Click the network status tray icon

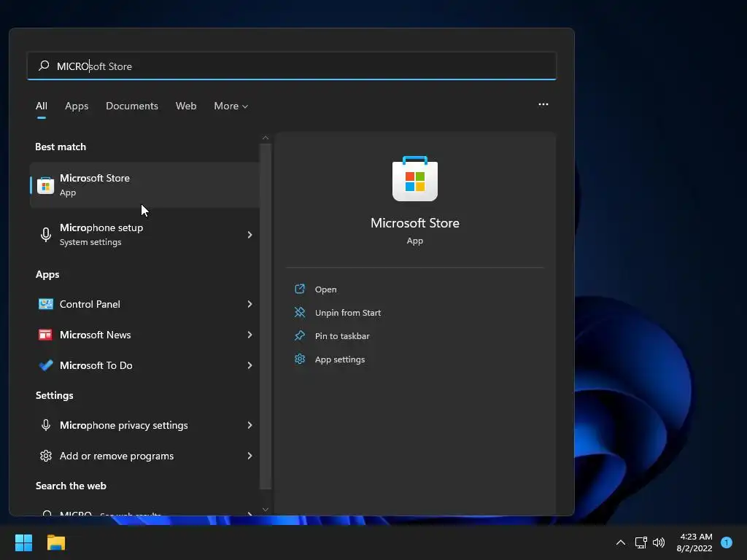tap(640, 542)
